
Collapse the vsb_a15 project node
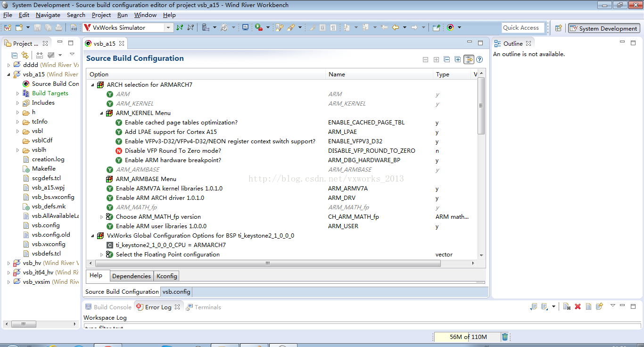tap(8, 74)
